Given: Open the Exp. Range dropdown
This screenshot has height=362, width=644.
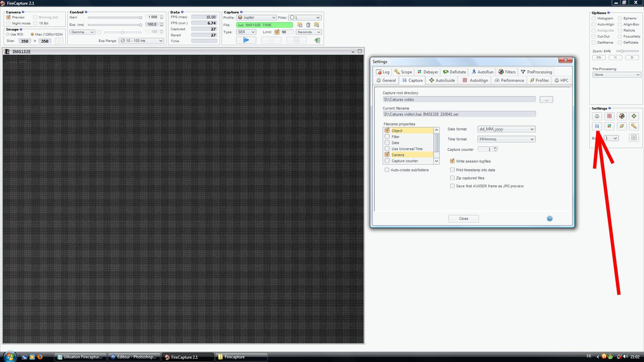Looking at the screenshot, I should [x=141, y=41].
